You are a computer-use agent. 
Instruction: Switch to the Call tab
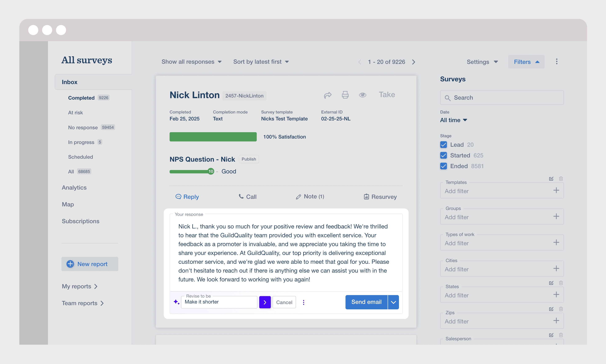click(247, 197)
